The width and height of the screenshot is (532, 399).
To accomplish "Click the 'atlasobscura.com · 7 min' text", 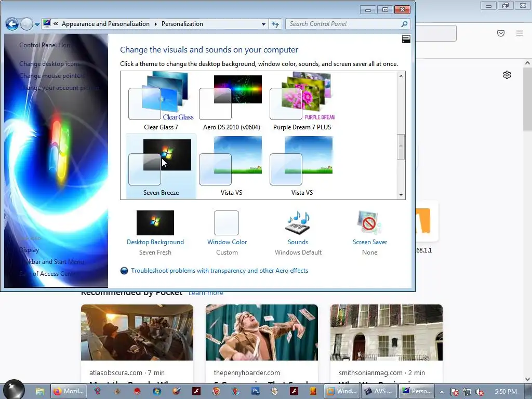I will 127,373.
